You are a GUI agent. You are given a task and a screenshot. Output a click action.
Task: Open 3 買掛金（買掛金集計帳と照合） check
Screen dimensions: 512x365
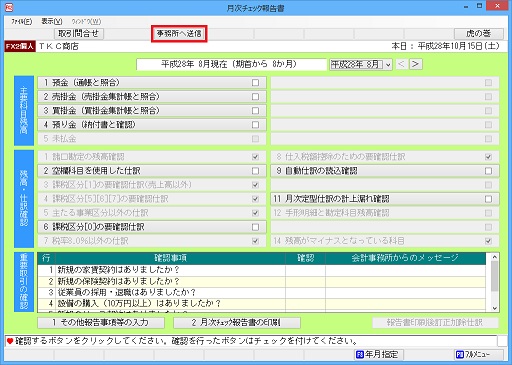[152, 111]
